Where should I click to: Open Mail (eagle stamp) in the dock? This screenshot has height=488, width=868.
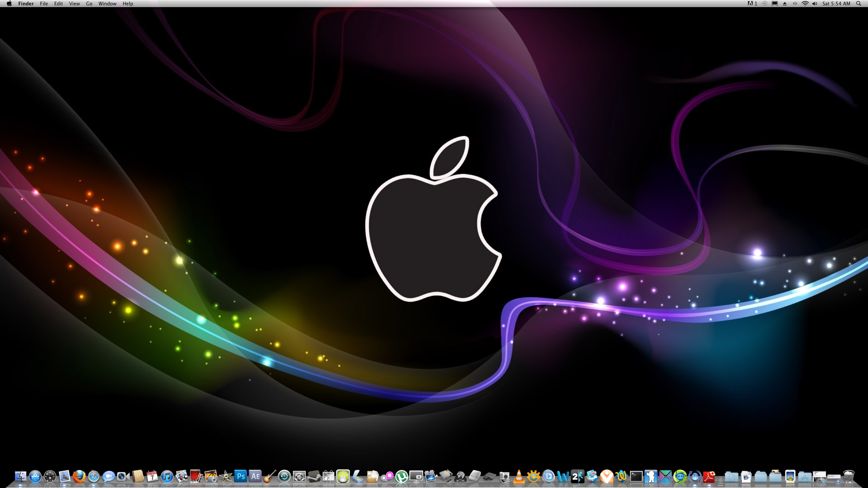[x=64, y=476]
